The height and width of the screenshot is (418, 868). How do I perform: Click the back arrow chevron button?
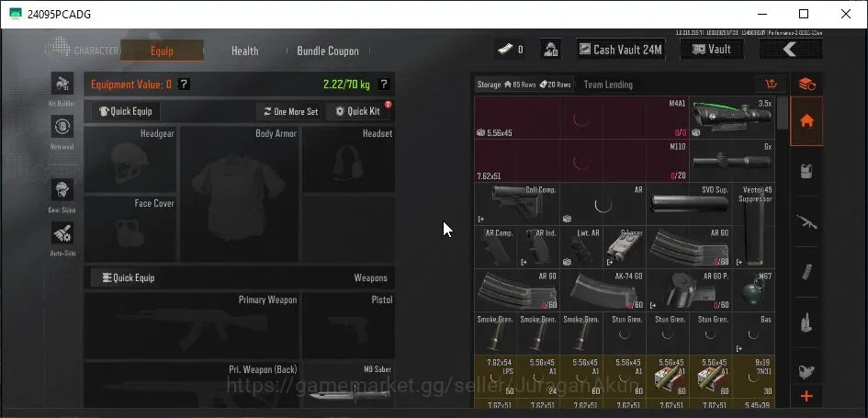(x=791, y=50)
